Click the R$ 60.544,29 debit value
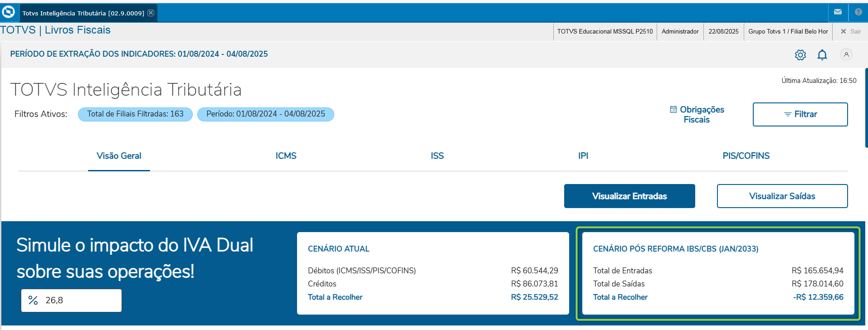Image resolution: width=868 pixels, height=330 pixels. coord(535,271)
